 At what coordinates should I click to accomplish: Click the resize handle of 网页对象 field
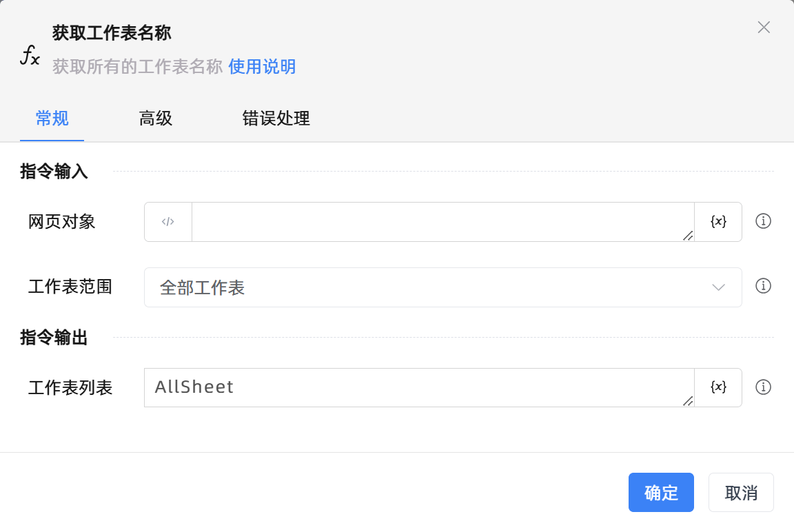point(687,236)
